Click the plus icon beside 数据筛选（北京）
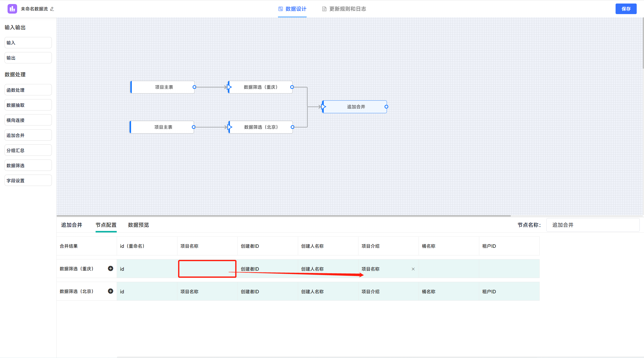The height and width of the screenshot is (358, 644). (x=110, y=291)
